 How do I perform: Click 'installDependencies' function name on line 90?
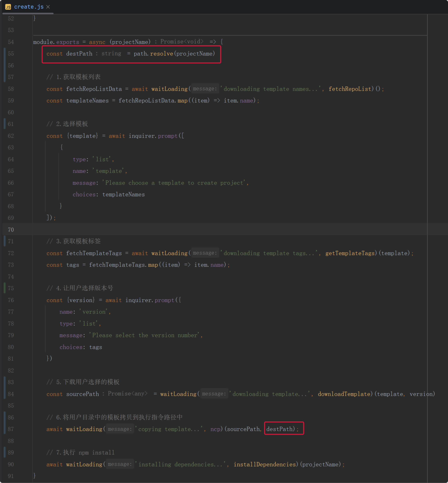click(x=265, y=464)
